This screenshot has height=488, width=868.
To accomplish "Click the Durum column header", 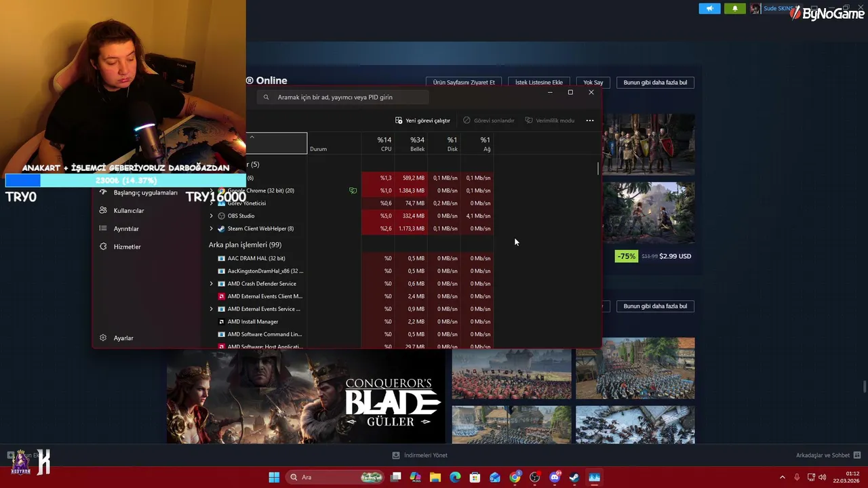I will 334,144.
